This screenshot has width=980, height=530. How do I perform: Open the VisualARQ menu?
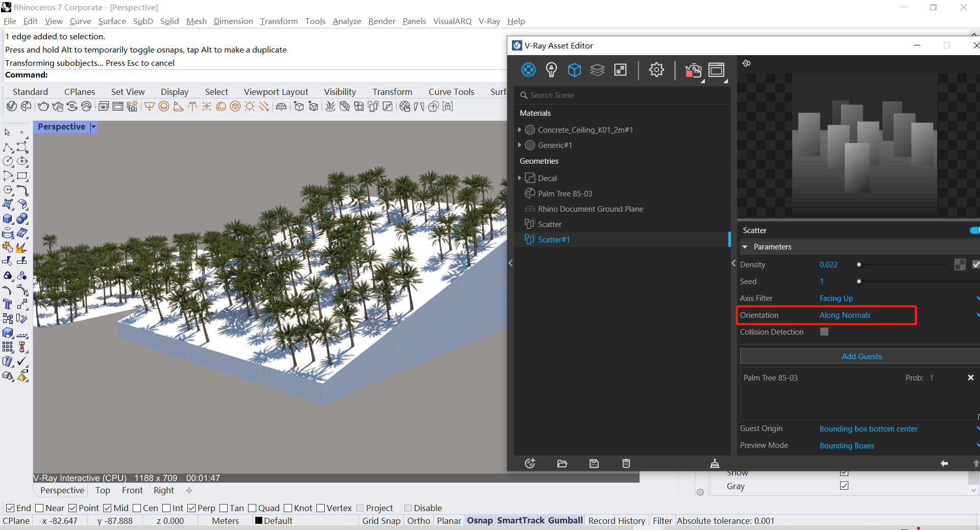click(452, 21)
